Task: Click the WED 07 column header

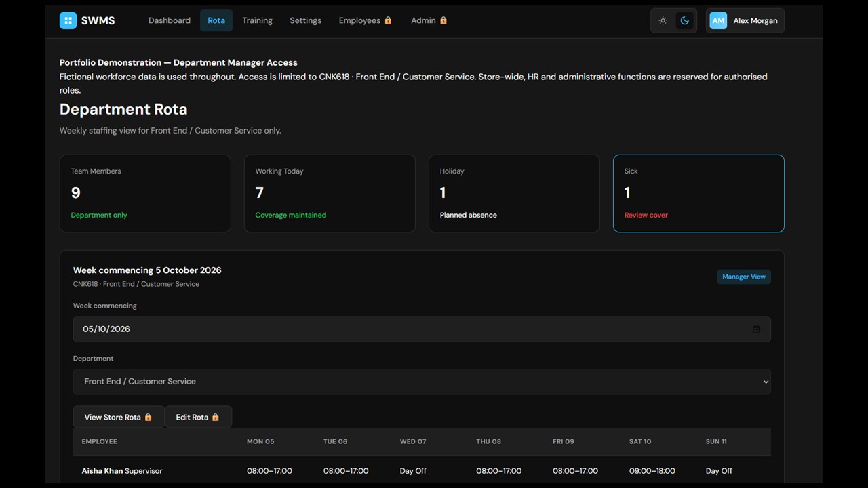Action: [x=413, y=441]
